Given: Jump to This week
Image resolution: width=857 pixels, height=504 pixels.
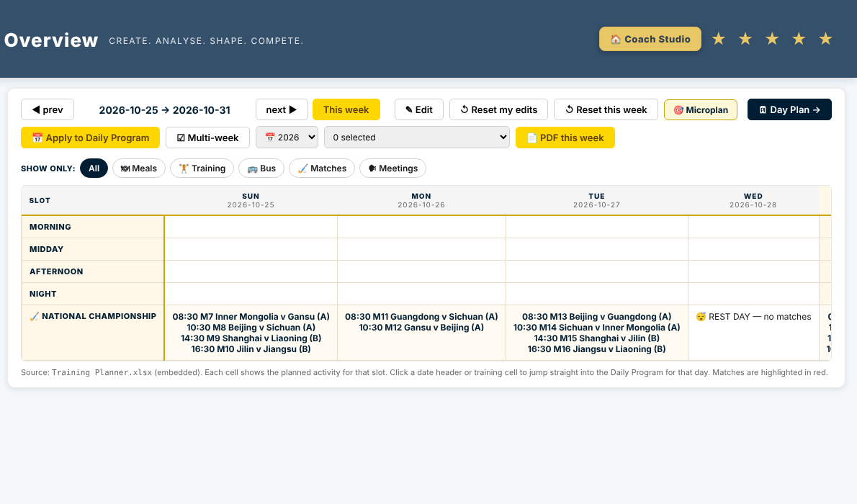Looking at the screenshot, I should 346,109.
